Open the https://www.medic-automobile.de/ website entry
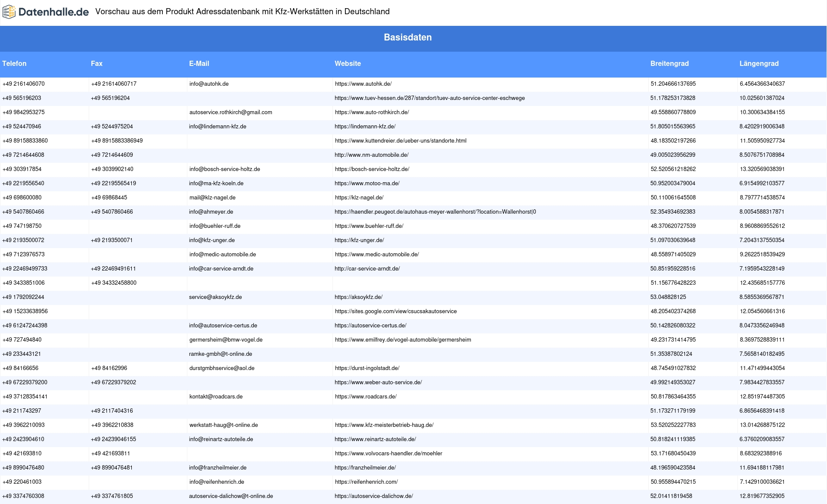This screenshot has height=504, width=827. tap(377, 255)
